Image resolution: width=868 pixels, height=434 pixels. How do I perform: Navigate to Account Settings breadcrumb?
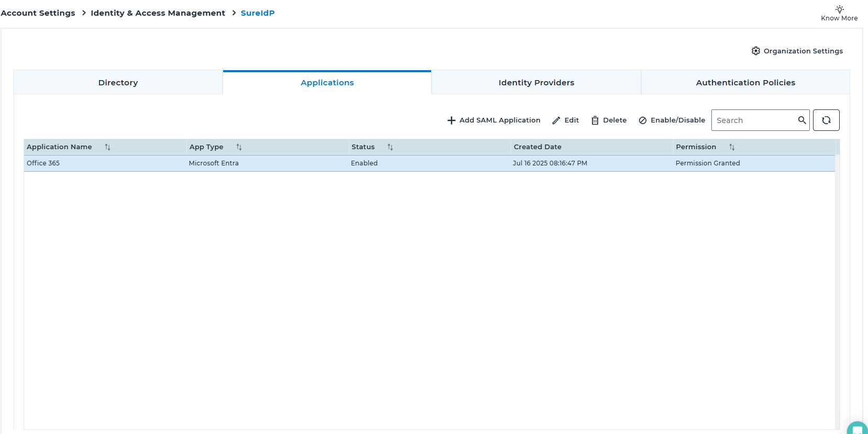tap(38, 13)
